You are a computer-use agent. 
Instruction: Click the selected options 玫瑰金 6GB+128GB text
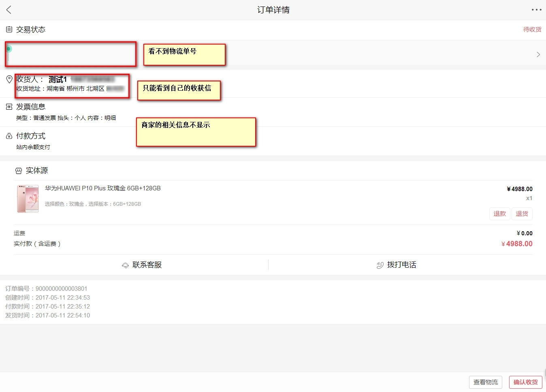point(93,204)
